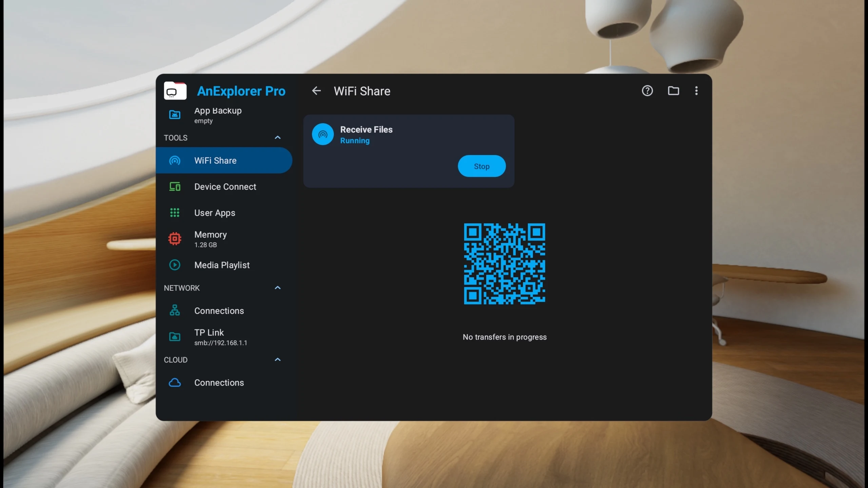Collapse the NETWORK section chevron
The width and height of the screenshot is (868, 488).
click(278, 288)
